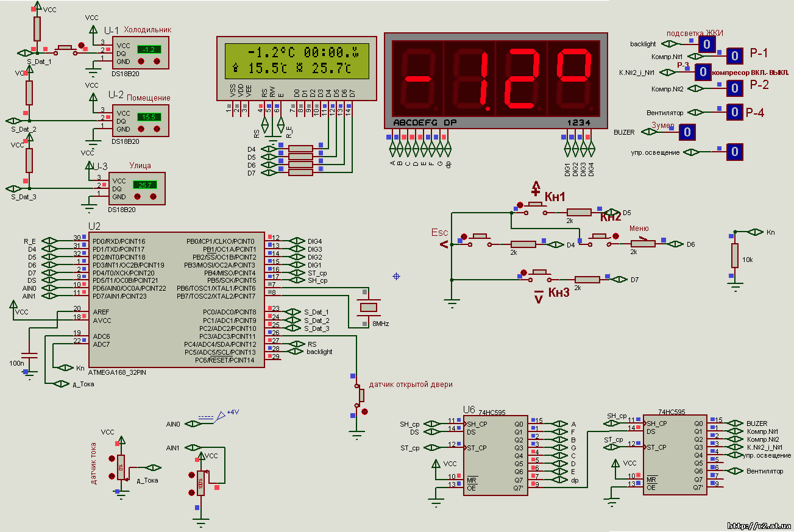Toggle the switch on the S_Dat_1 line
The height and width of the screenshot is (532, 794).
pos(64,48)
